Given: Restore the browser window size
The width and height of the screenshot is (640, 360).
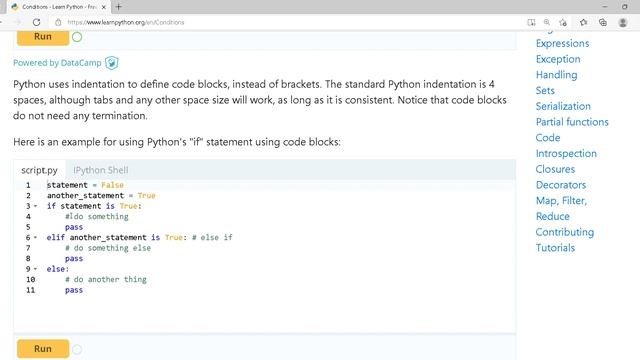Looking at the screenshot, I should [x=624, y=7].
